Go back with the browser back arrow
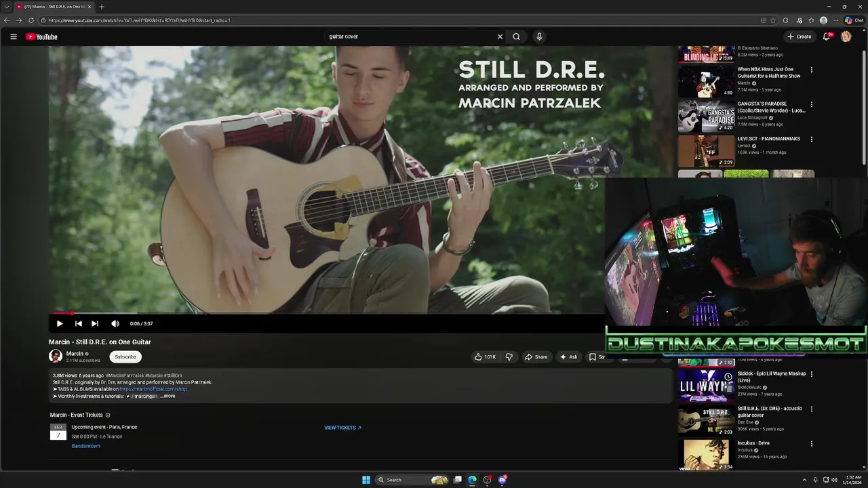Image resolution: width=868 pixels, height=488 pixels. [x=7, y=20]
